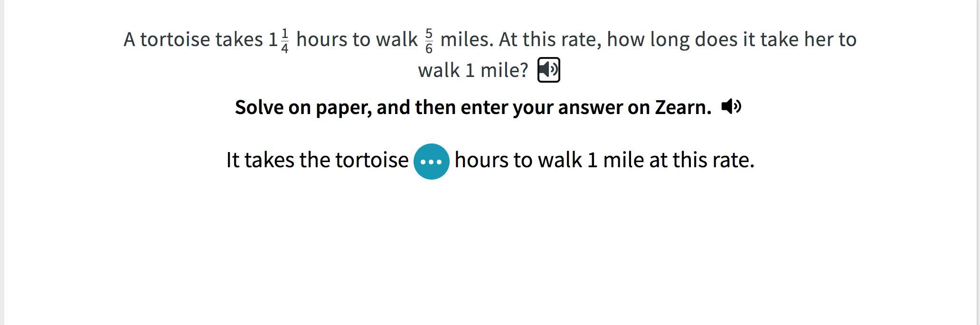Click the word "Zearn" in the bold instruction
This screenshot has height=325, width=980.
682,107
